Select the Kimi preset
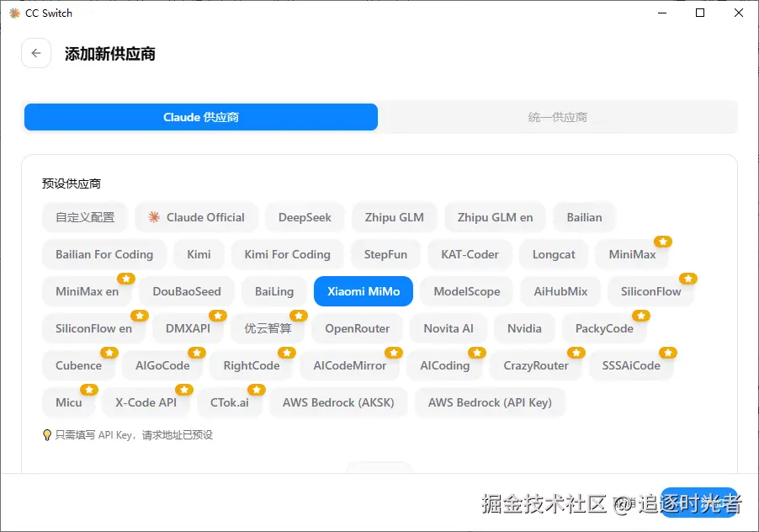Viewport: 759px width, 532px height. [199, 254]
